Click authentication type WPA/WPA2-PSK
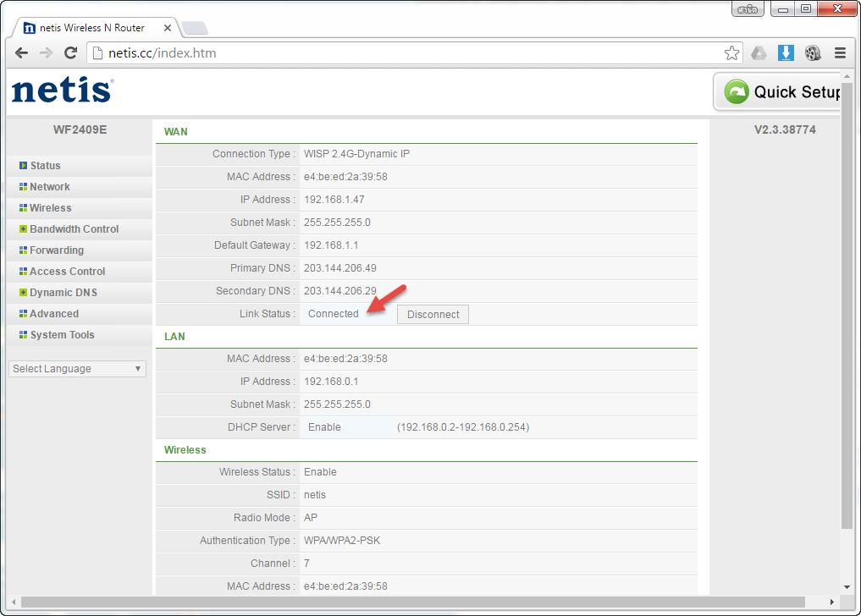861x616 pixels. click(341, 541)
